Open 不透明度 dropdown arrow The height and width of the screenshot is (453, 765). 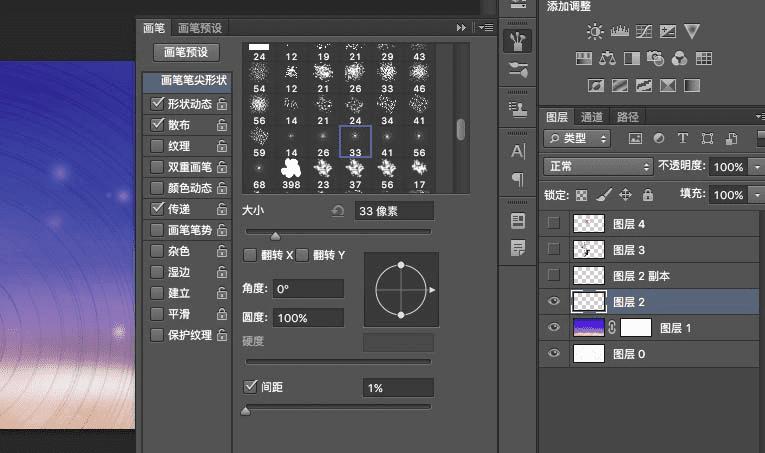click(757, 167)
